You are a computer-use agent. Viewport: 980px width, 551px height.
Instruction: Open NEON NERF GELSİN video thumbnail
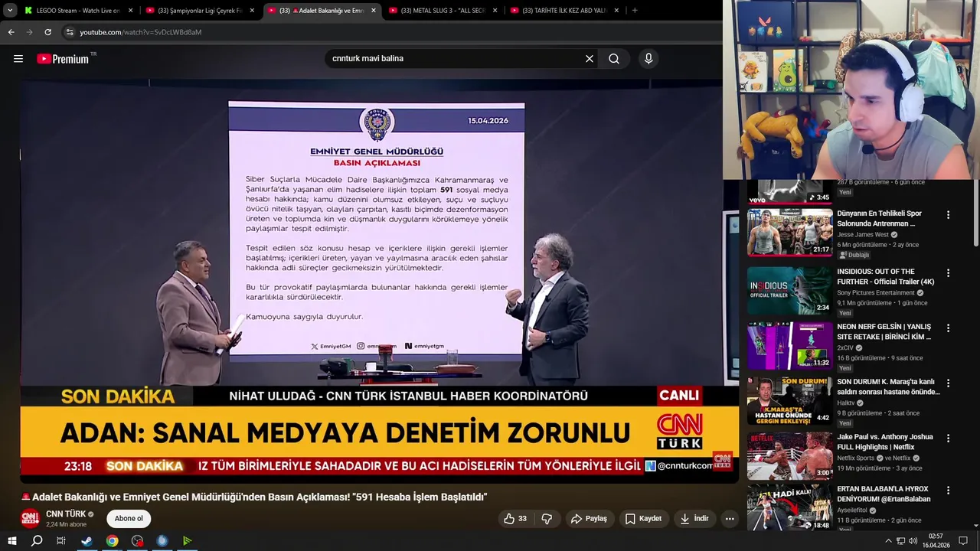[789, 345]
